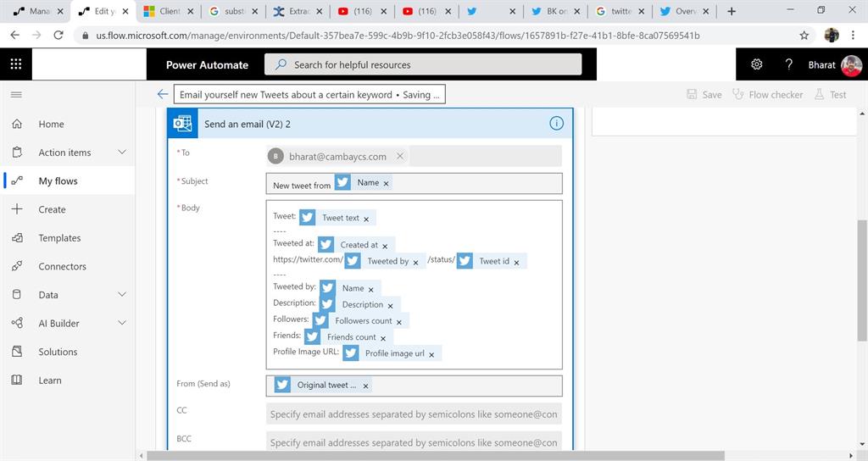Click the Save button
The height and width of the screenshot is (461, 868).
tap(704, 95)
